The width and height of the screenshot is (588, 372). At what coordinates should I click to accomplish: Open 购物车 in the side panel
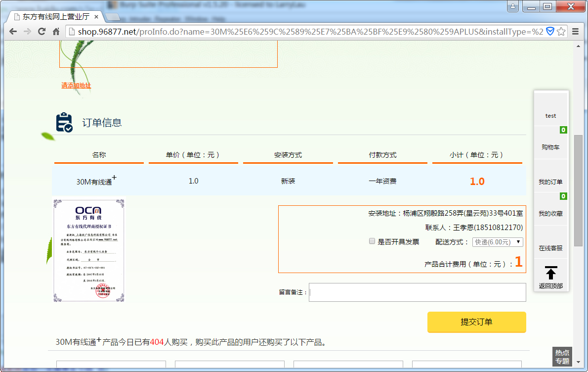click(x=550, y=147)
